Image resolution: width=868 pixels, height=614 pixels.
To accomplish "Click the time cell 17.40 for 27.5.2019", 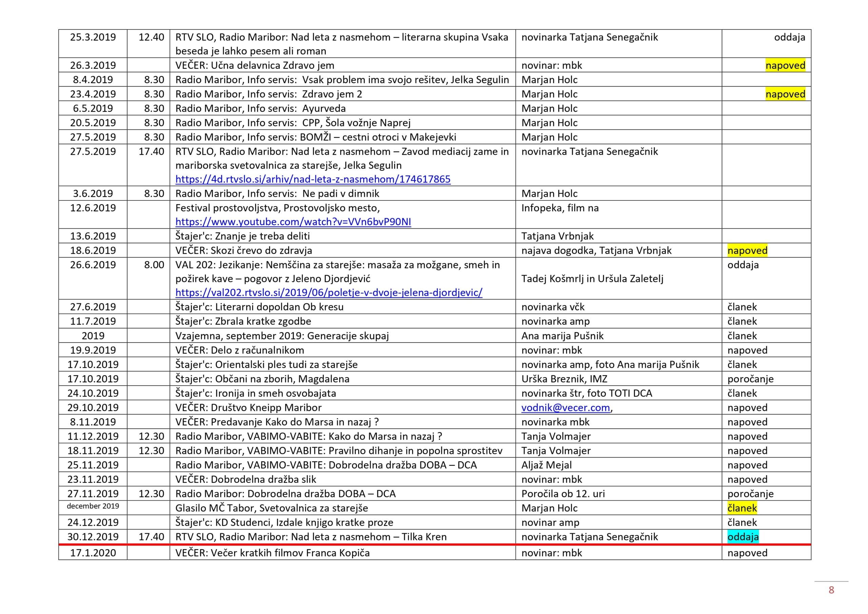I will [151, 152].
